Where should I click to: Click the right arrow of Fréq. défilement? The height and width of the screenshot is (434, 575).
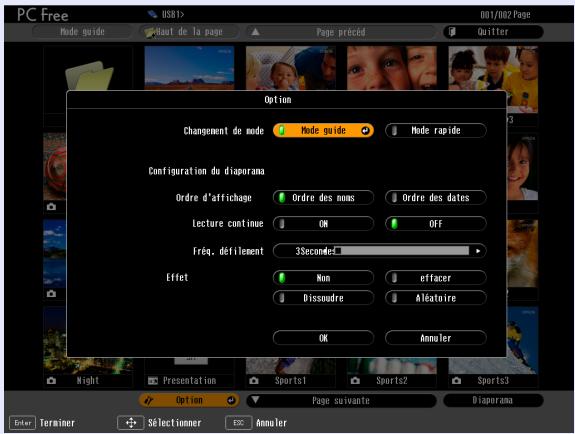pyautogui.click(x=478, y=251)
